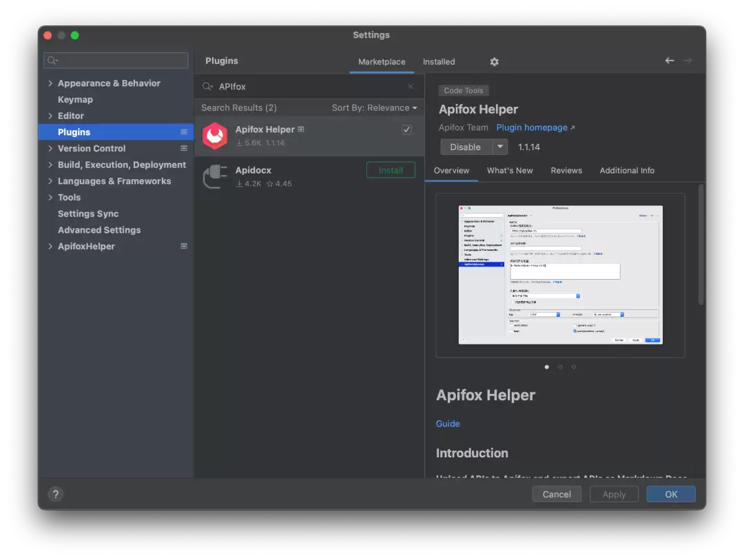
Task: Expand Build, Execution, Deployment node
Action: (x=50, y=165)
